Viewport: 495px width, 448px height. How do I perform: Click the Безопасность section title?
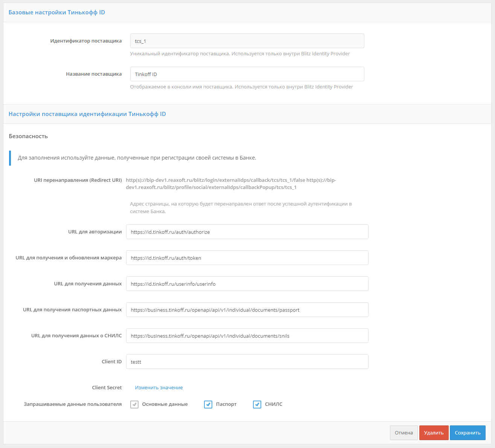(x=28, y=136)
